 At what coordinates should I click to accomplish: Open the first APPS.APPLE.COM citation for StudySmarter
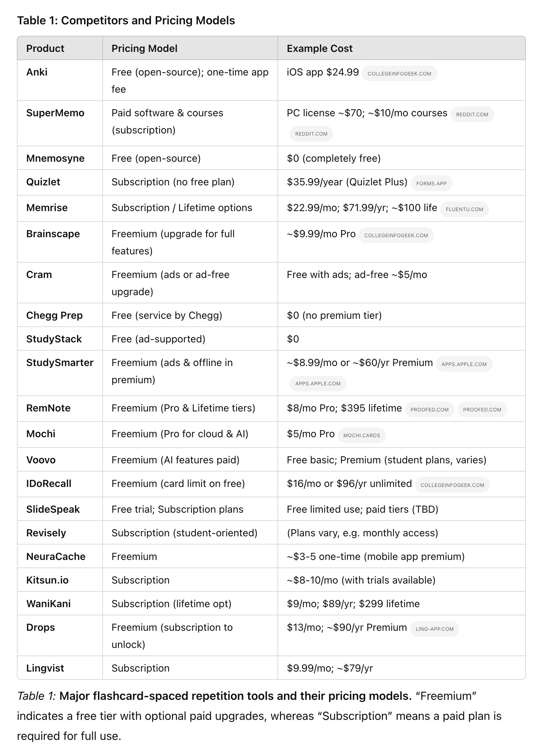[x=464, y=364]
